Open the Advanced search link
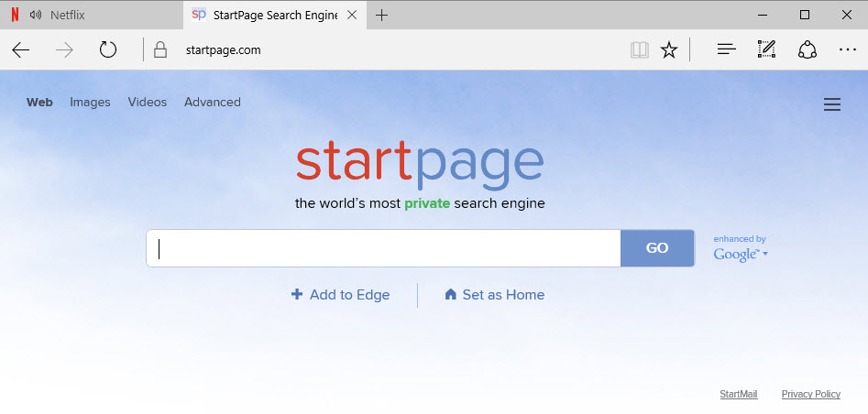 coord(212,103)
